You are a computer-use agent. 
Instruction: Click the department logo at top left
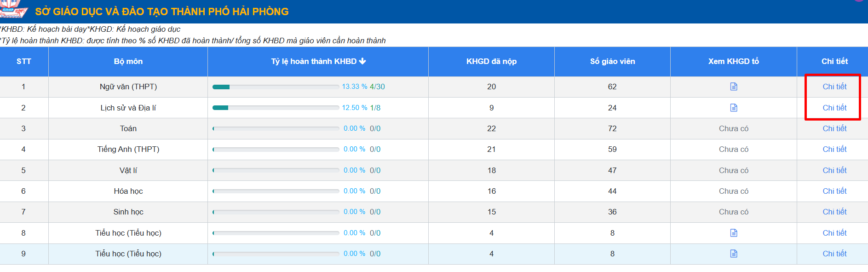pyautogui.click(x=13, y=9)
